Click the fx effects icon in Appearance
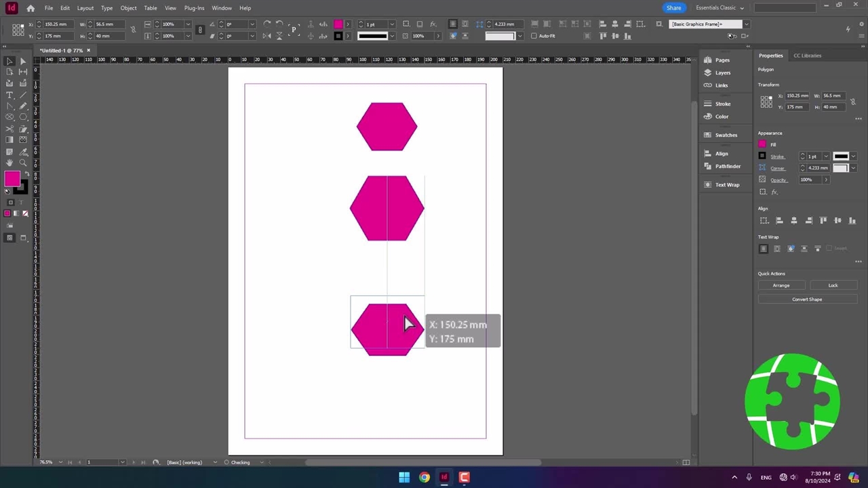 [x=774, y=192]
